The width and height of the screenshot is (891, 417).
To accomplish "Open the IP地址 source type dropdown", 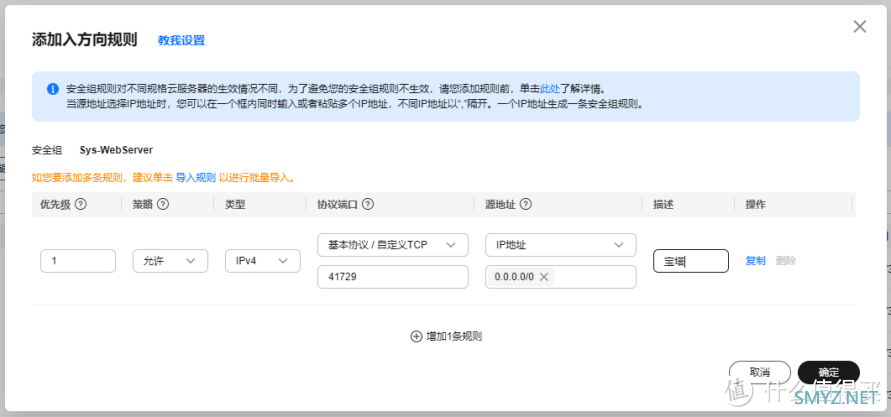I will (x=561, y=245).
